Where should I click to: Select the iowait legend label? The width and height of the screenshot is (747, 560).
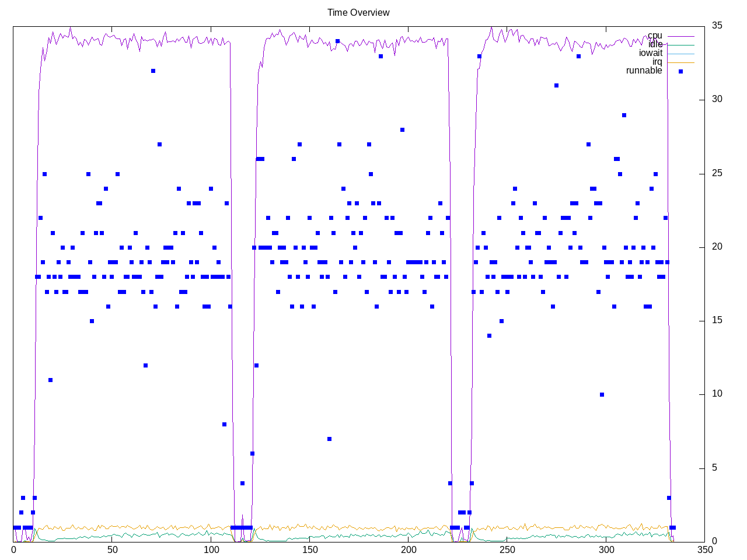click(x=650, y=53)
